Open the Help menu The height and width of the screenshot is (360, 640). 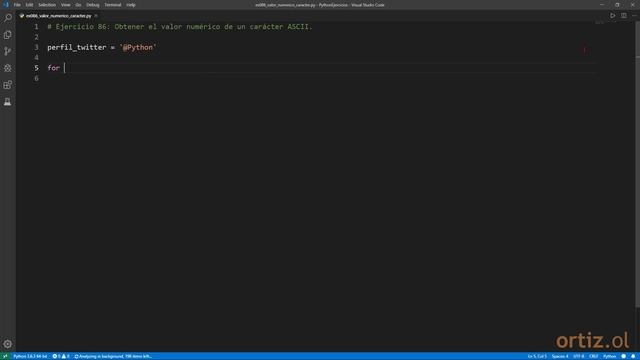(131, 5)
